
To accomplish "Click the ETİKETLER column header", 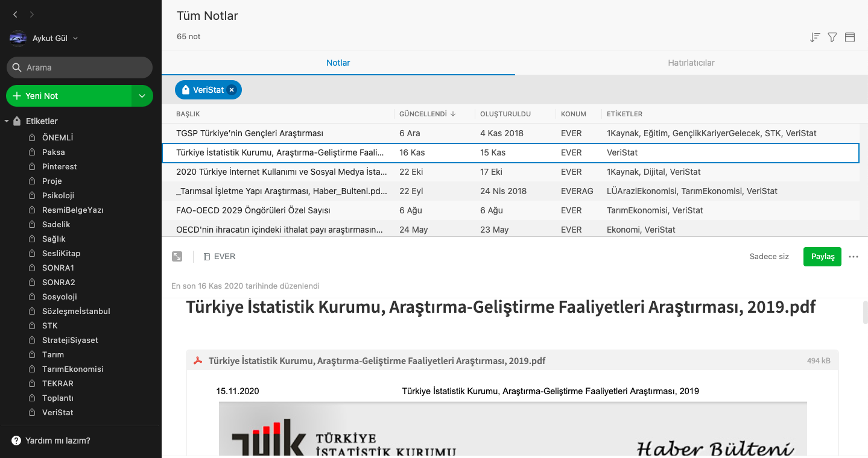I will 624,114.
